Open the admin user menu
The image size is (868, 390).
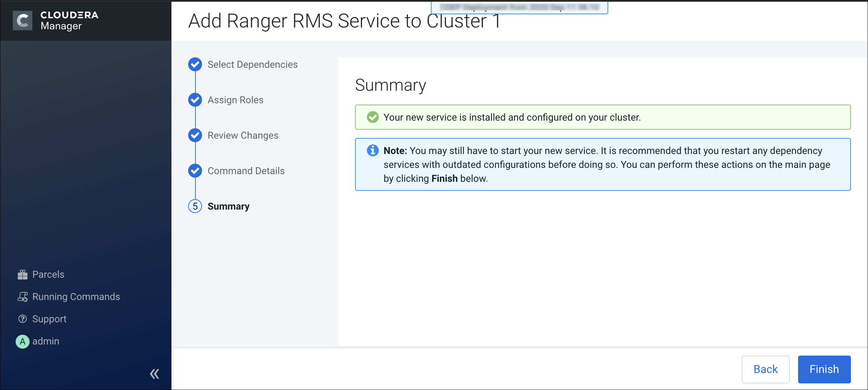click(x=46, y=341)
